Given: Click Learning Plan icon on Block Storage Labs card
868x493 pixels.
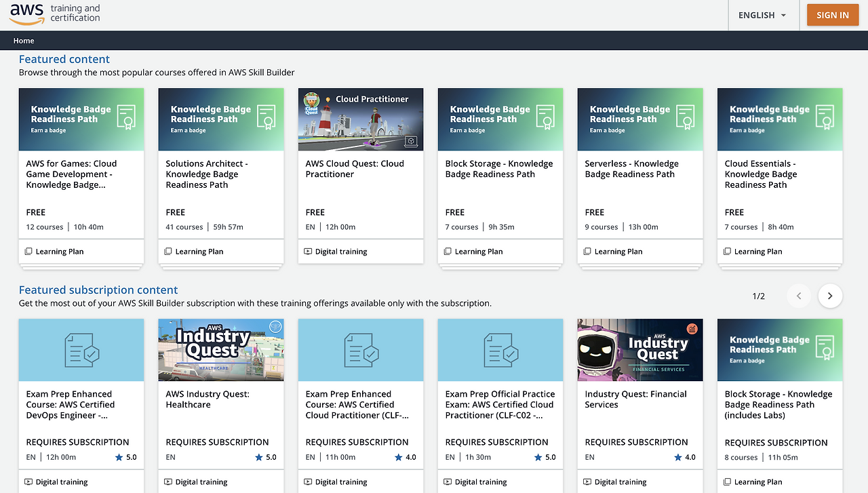Looking at the screenshot, I should [727, 482].
